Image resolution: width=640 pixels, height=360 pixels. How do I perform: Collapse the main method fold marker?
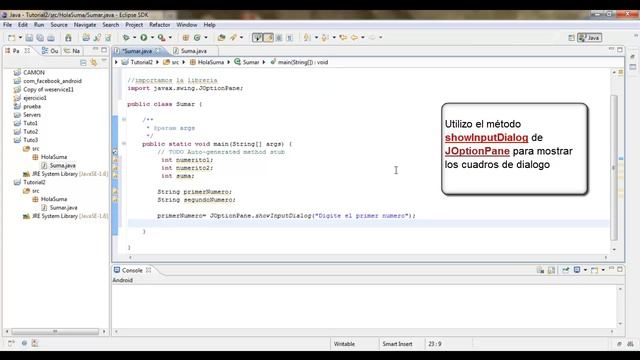click(x=124, y=144)
